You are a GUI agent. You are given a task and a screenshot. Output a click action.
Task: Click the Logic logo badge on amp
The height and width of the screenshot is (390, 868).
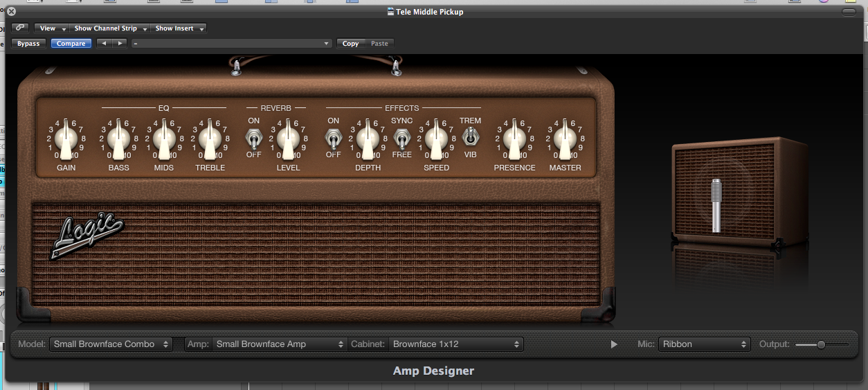[x=87, y=236]
